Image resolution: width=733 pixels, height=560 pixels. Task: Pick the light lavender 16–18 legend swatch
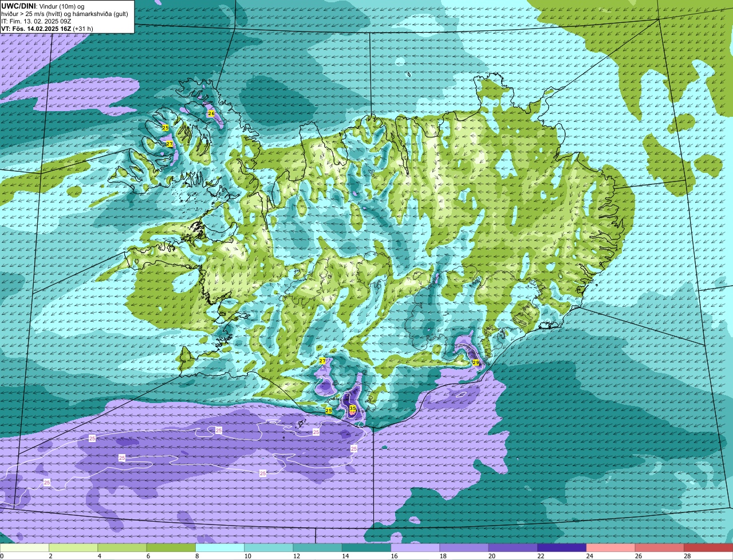(x=415, y=548)
